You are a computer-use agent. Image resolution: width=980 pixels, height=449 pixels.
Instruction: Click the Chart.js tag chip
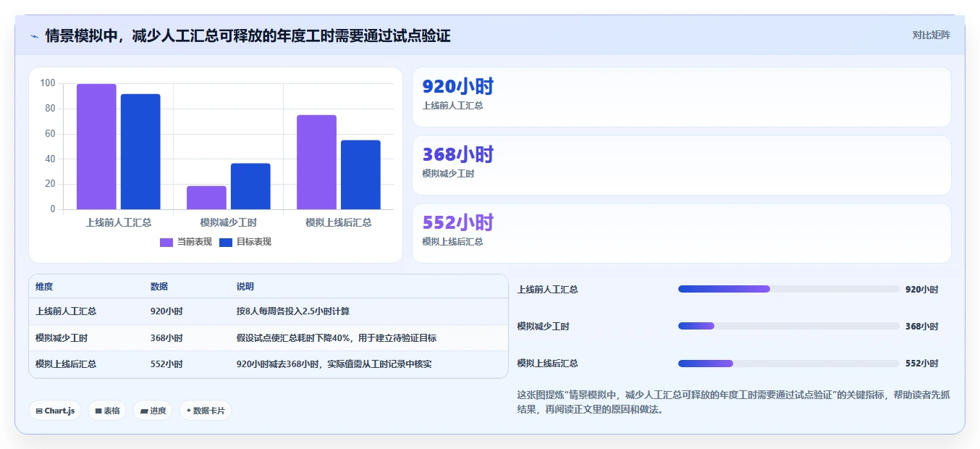coord(55,411)
